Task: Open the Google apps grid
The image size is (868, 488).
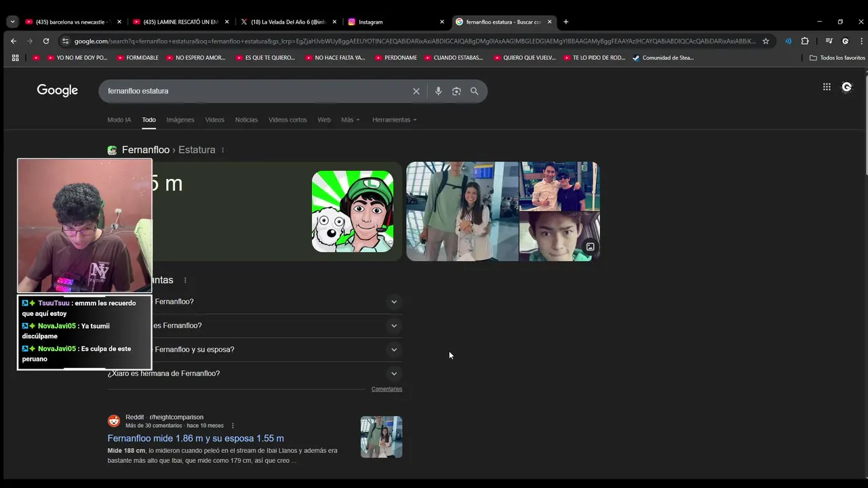Action: point(827,87)
